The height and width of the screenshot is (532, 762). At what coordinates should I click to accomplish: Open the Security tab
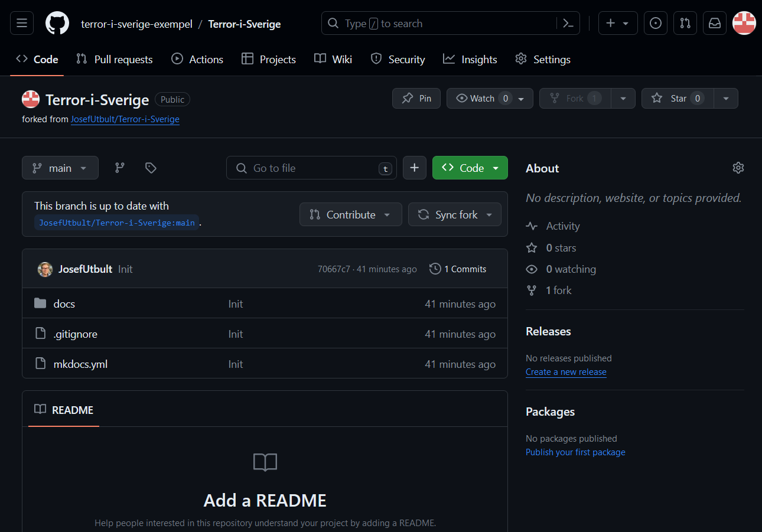click(398, 59)
